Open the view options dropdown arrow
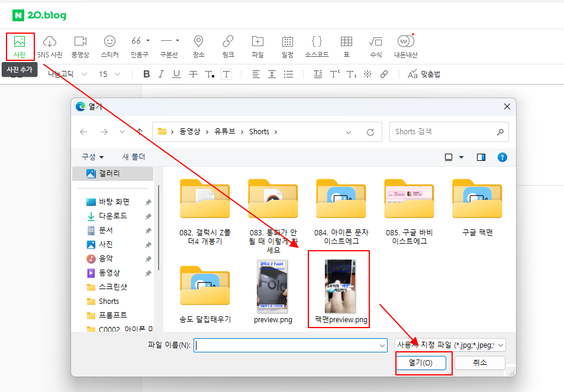This screenshot has width=564, height=392. click(x=461, y=157)
